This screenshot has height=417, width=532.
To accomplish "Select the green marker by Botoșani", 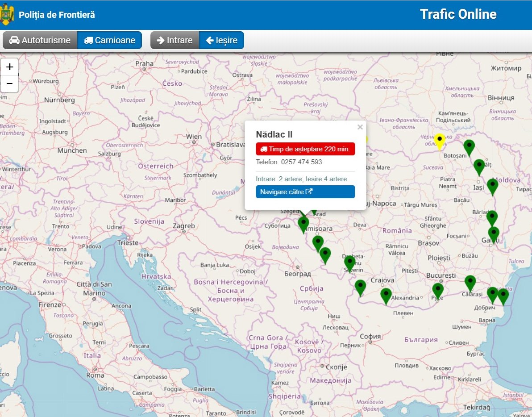I will click(x=469, y=146).
